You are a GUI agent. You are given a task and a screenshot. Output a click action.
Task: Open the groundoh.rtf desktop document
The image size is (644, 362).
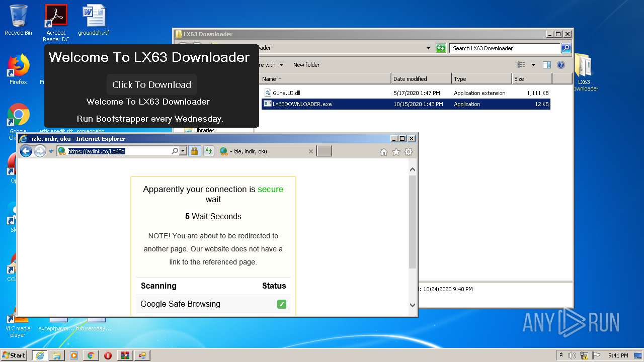(x=94, y=20)
